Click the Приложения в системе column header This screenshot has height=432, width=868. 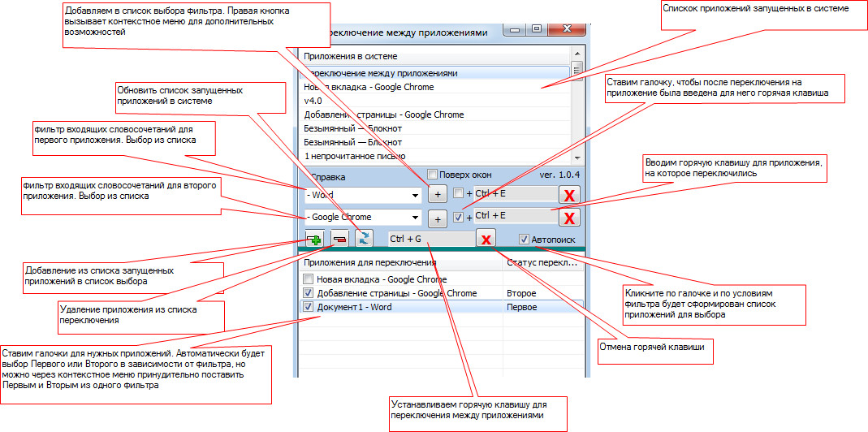click(434, 57)
